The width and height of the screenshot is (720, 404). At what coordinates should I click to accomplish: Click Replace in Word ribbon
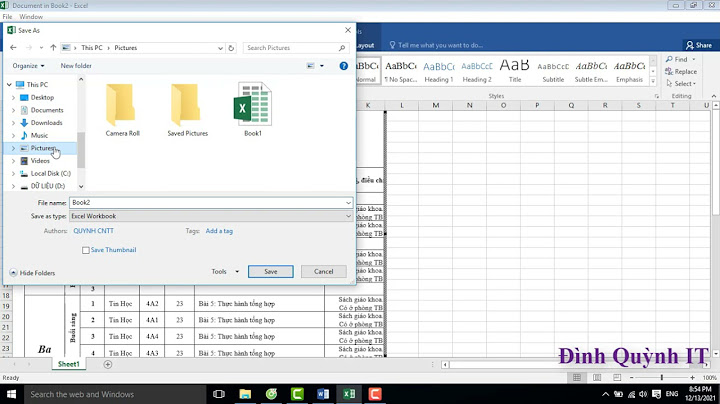click(x=681, y=72)
